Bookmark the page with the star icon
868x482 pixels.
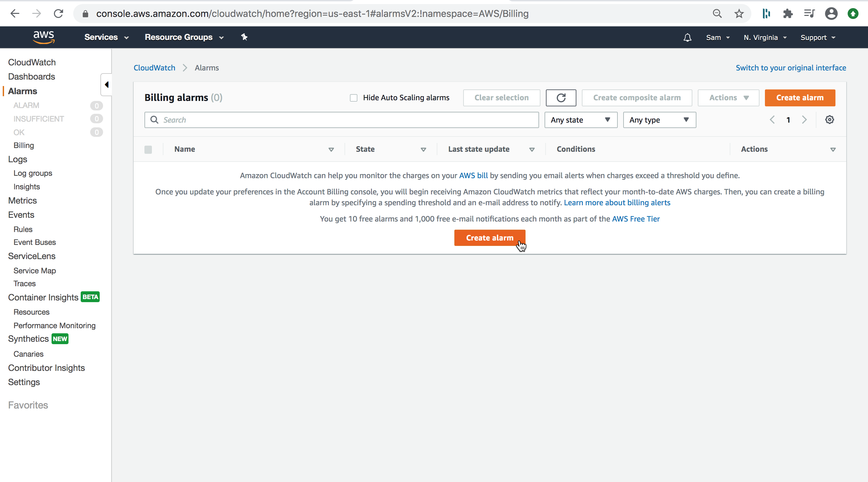(739, 14)
